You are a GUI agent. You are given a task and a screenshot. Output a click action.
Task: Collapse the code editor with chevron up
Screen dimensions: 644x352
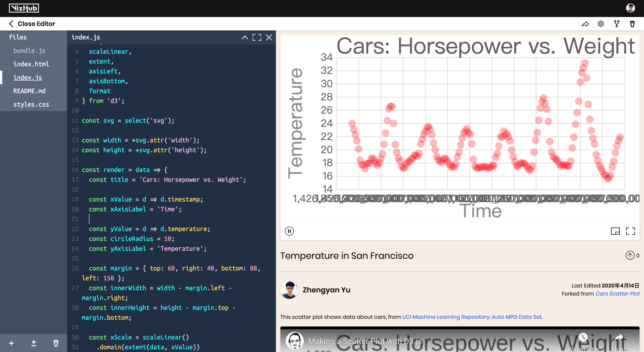pos(245,38)
